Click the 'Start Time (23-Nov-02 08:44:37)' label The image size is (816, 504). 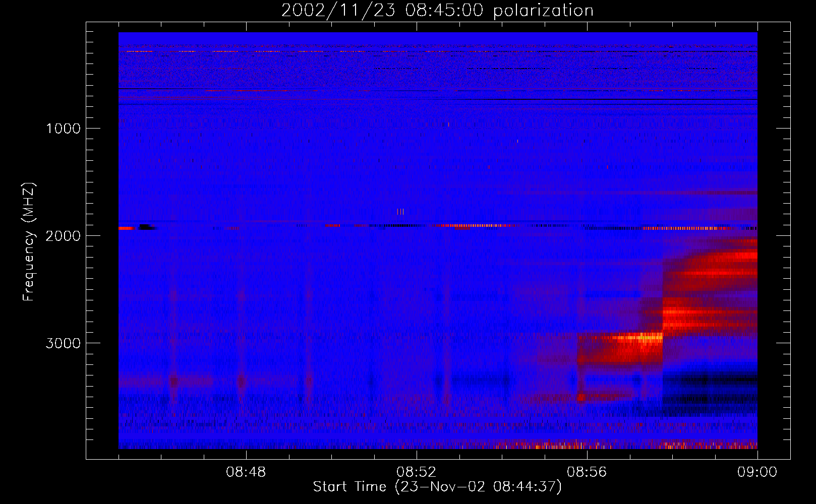pos(437,487)
